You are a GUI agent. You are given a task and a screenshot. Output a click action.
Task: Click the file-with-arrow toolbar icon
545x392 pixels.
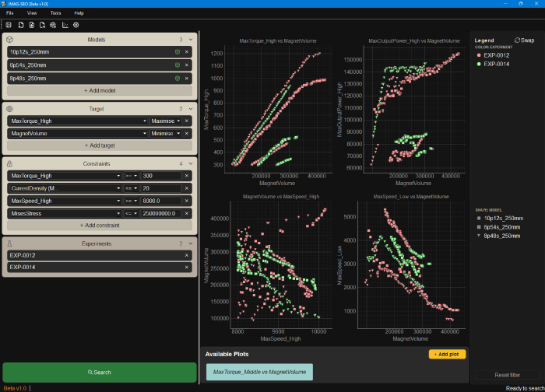[x=42, y=25]
